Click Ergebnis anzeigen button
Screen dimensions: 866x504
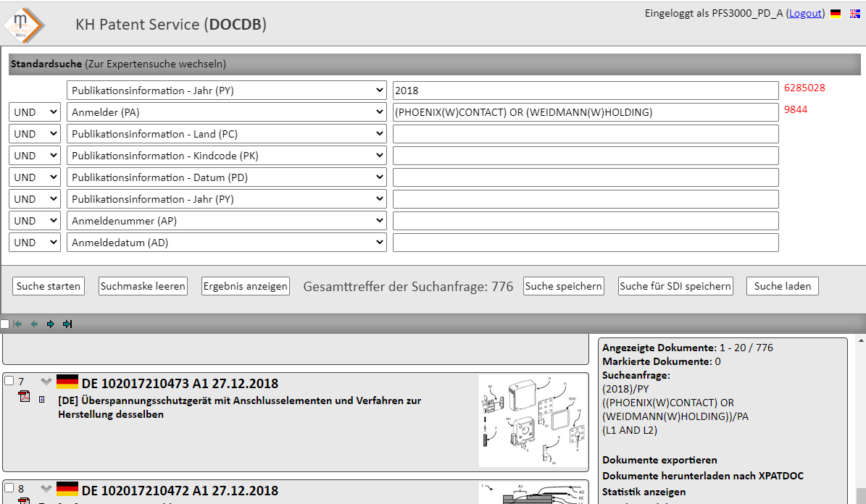[245, 286]
